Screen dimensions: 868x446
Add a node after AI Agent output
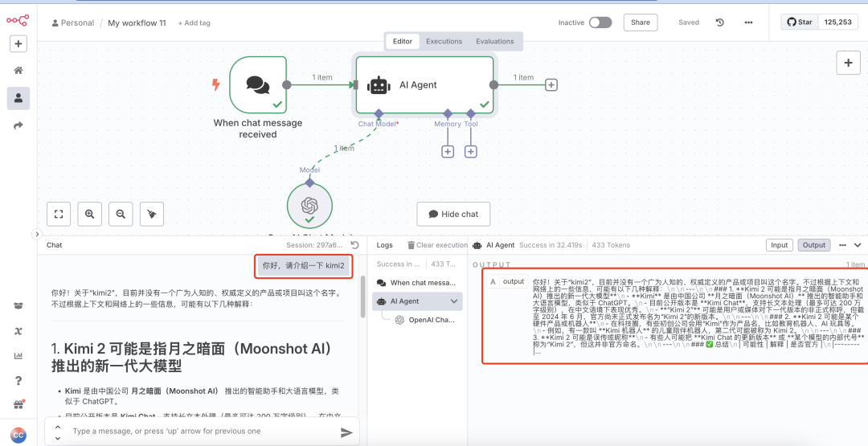point(551,84)
